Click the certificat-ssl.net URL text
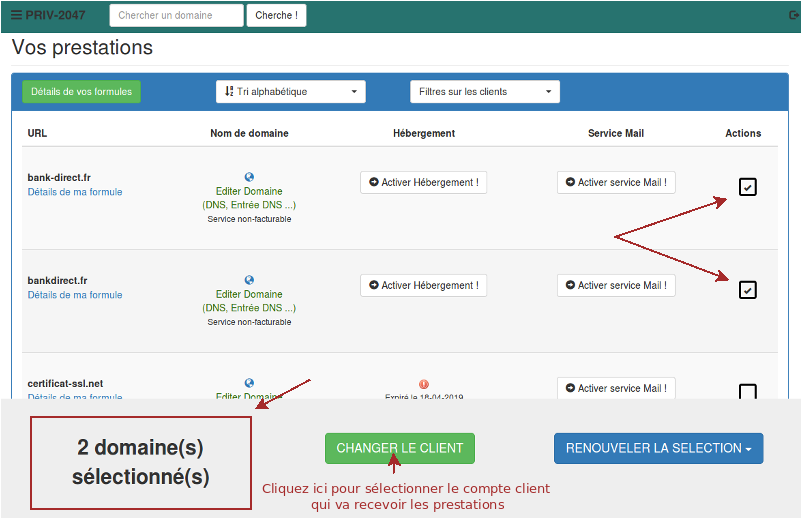 coord(65,384)
